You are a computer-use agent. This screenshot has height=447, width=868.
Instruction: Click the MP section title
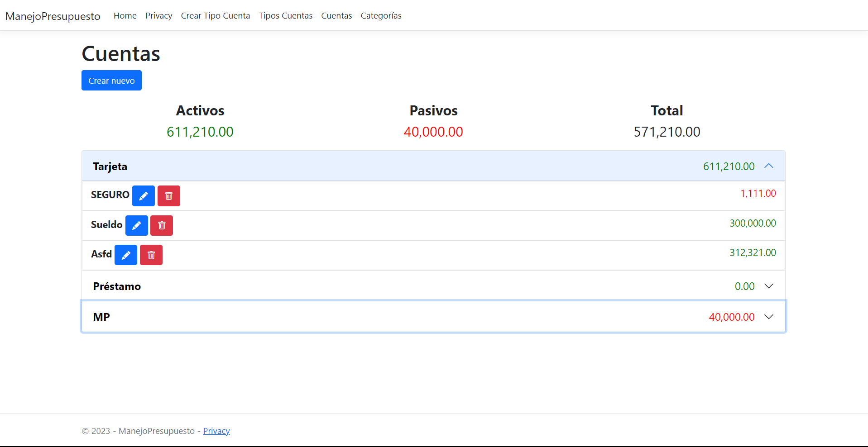tap(101, 317)
